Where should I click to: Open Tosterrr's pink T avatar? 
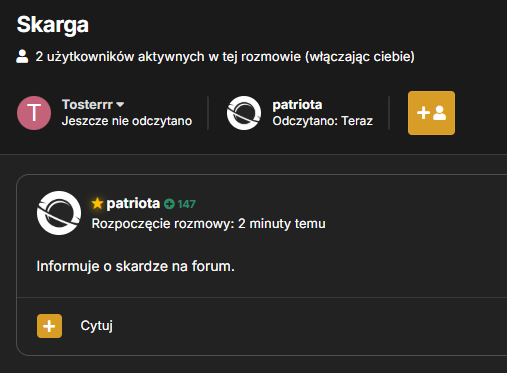(x=34, y=113)
